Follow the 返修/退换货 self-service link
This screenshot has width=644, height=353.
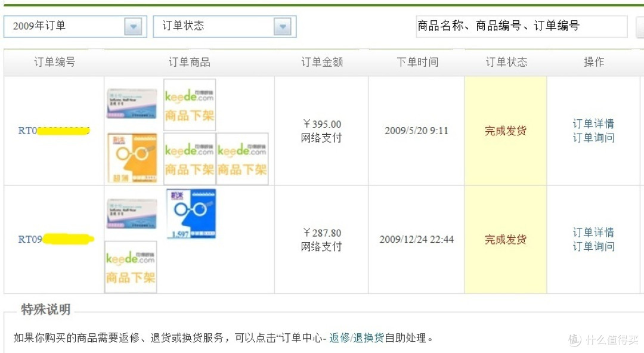click(357, 338)
